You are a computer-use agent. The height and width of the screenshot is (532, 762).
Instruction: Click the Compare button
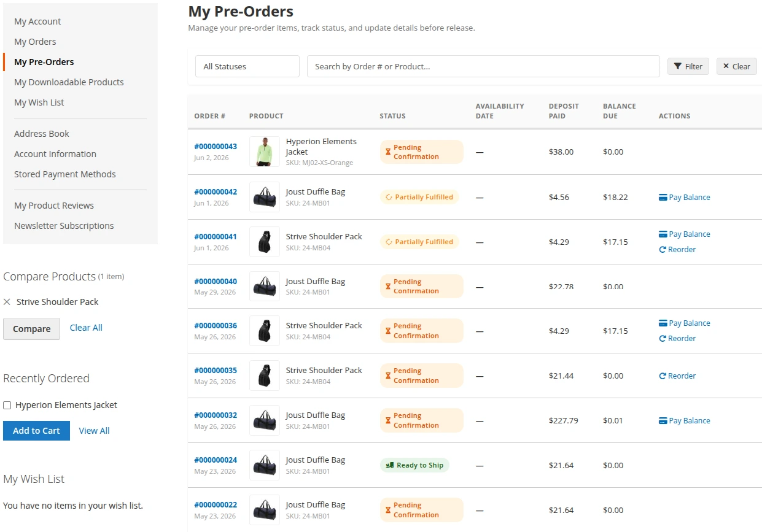tap(32, 329)
